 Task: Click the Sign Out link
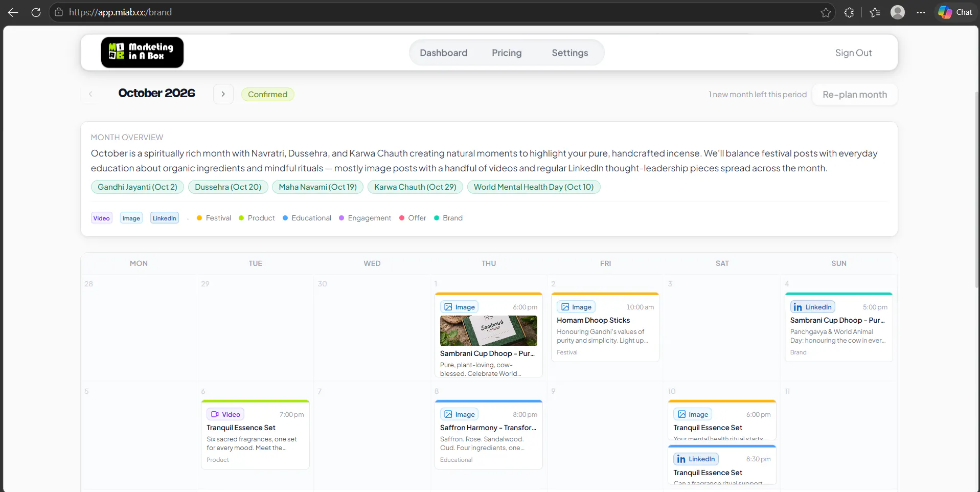click(853, 53)
